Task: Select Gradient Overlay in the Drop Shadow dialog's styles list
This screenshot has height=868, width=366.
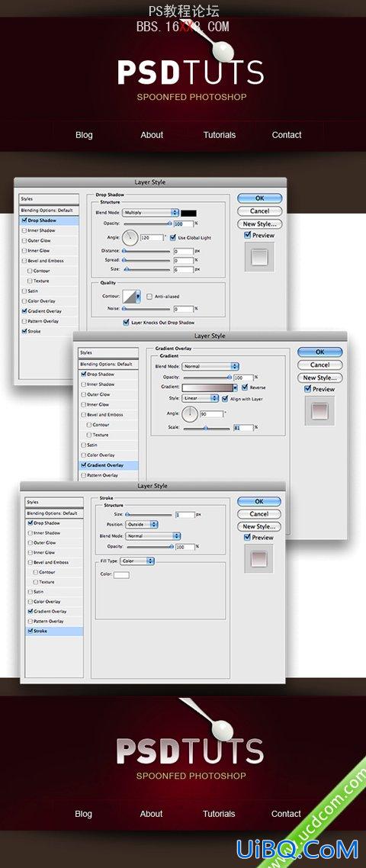Action: (x=50, y=311)
